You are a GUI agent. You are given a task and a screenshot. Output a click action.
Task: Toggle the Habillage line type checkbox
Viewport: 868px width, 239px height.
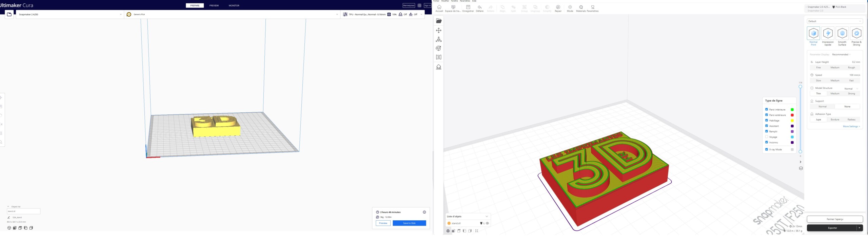point(767,120)
